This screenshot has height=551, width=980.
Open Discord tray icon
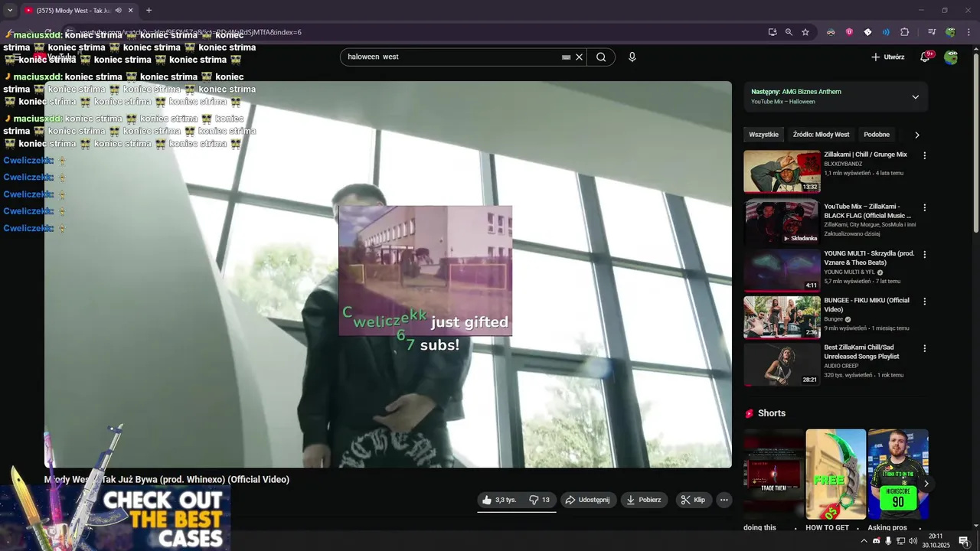(x=877, y=541)
